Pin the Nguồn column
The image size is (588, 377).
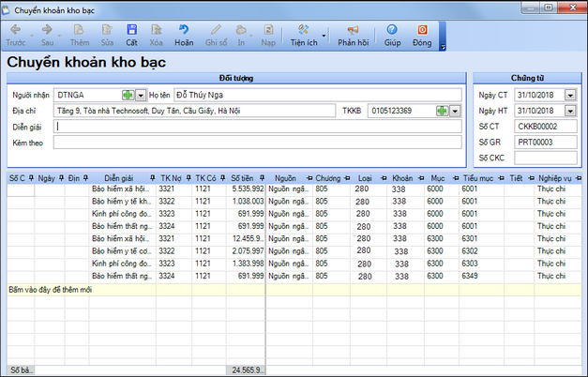pyautogui.click(x=309, y=178)
